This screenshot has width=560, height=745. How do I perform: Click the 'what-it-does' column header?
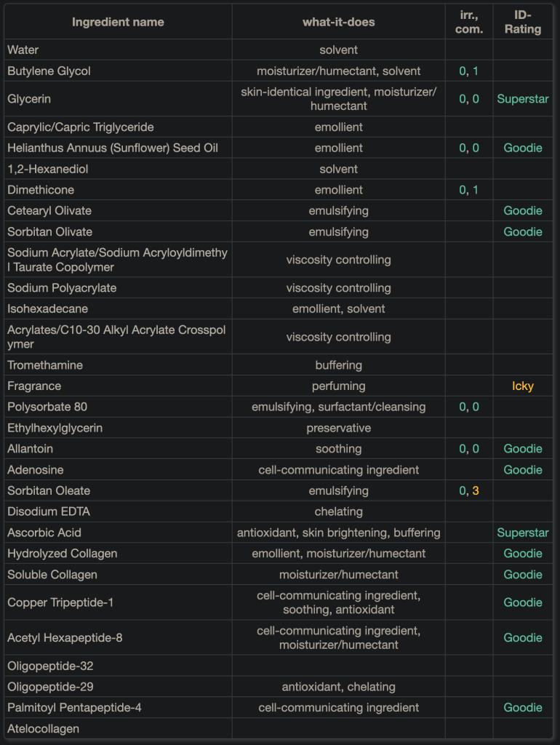338,22
